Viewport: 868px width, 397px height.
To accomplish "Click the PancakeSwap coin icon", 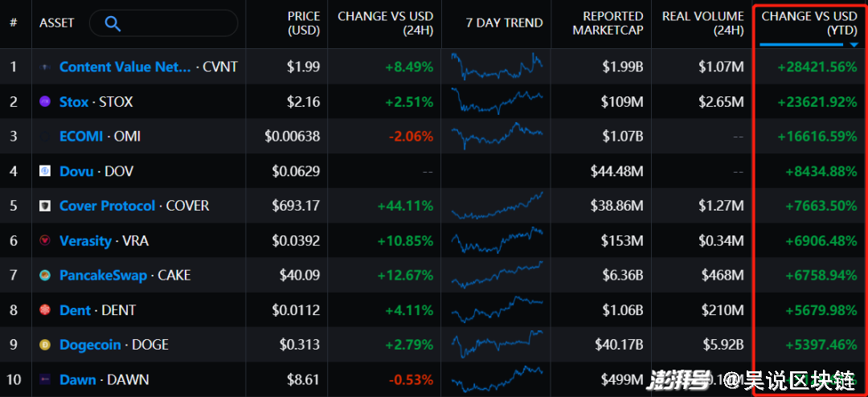I will [x=46, y=276].
